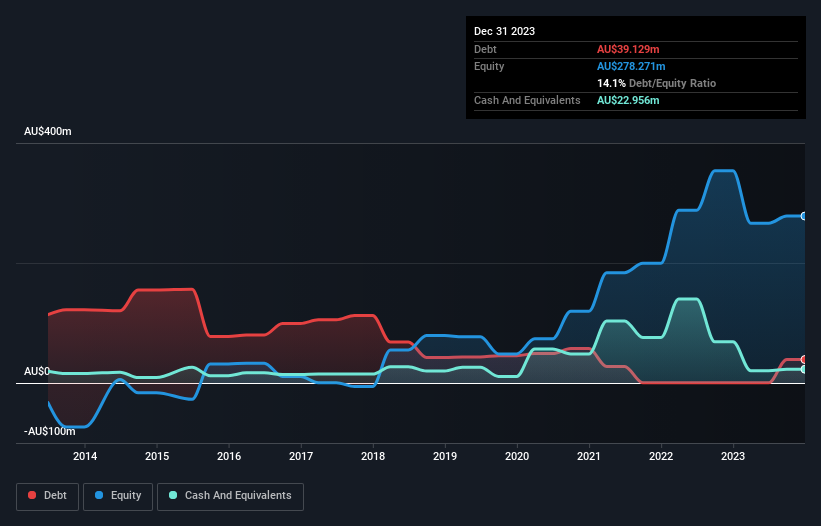The height and width of the screenshot is (526, 821).
Task: Click the teal Cash And Equivalents legend dot
Action: [x=173, y=495]
